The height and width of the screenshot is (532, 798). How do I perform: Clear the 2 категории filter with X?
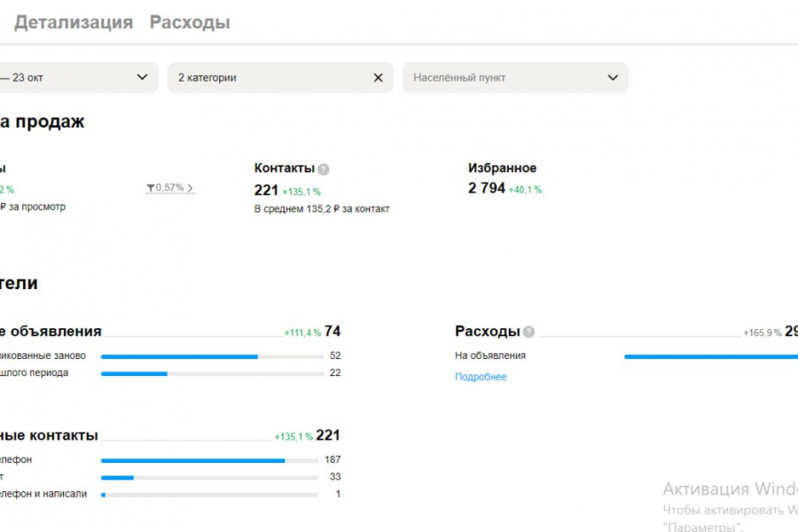(378, 77)
